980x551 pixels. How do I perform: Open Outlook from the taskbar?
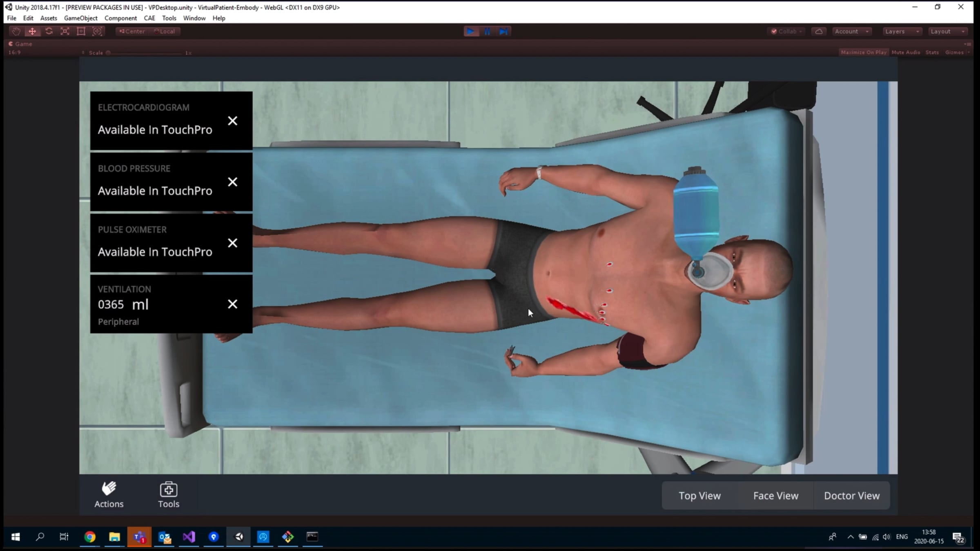coord(165,537)
